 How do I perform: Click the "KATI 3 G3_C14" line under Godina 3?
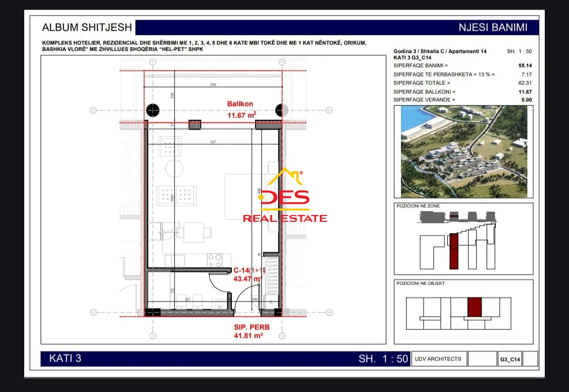click(412, 58)
